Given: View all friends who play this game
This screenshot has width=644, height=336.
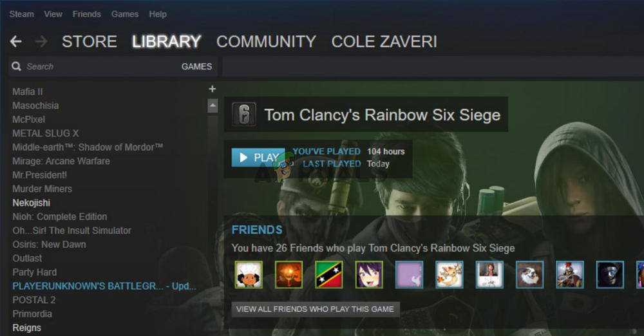Looking at the screenshot, I should [x=316, y=310].
